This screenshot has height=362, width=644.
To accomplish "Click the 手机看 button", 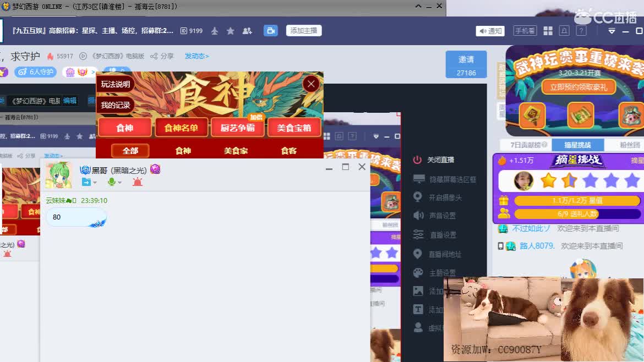I will point(525,30).
